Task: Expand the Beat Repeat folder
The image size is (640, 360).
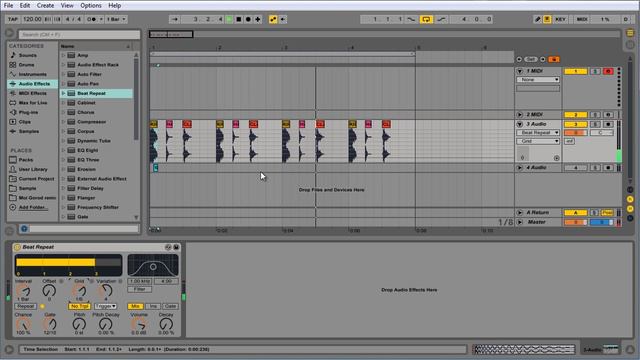Action: click(x=63, y=93)
